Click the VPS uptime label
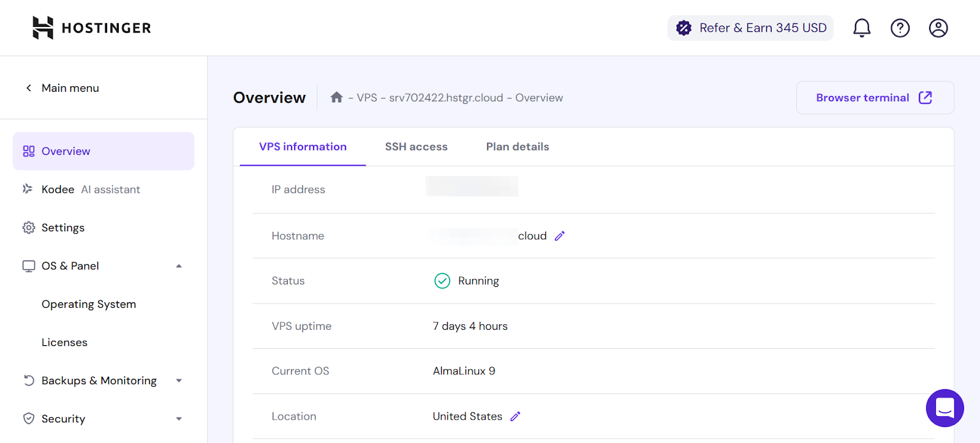Image resolution: width=980 pixels, height=443 pixels. coord(301,326)
